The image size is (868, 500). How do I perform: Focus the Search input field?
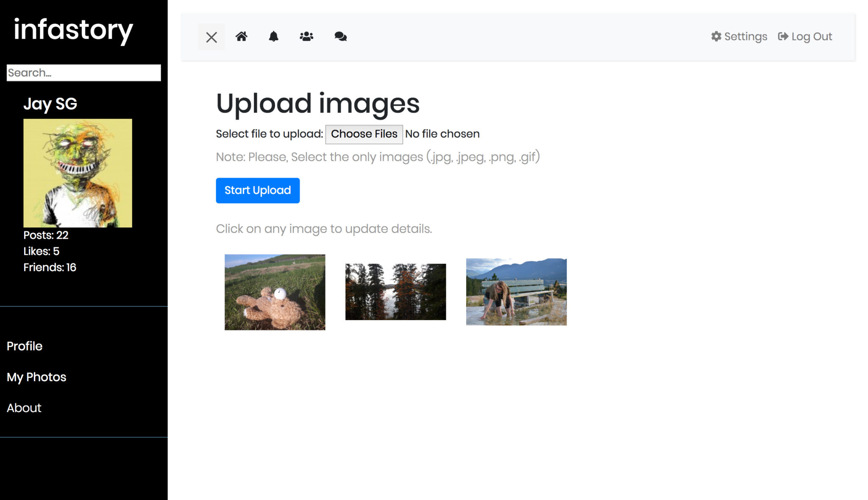[83, 73]
